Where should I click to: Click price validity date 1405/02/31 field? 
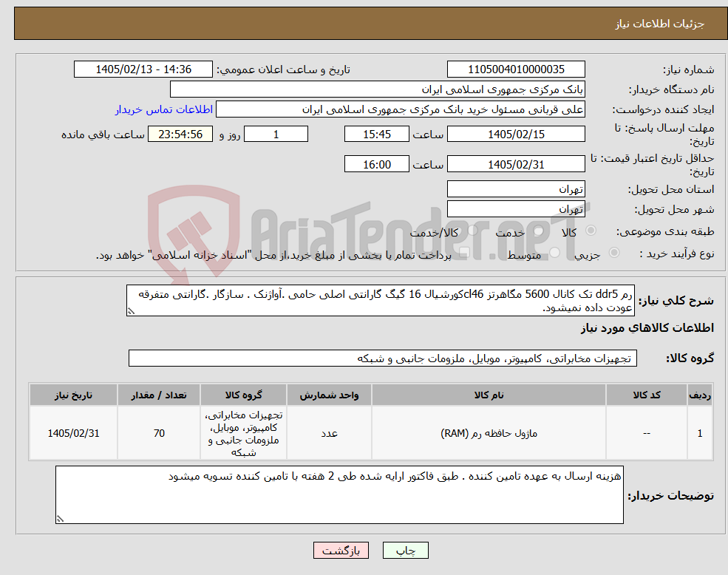click(x=516, y=164)
